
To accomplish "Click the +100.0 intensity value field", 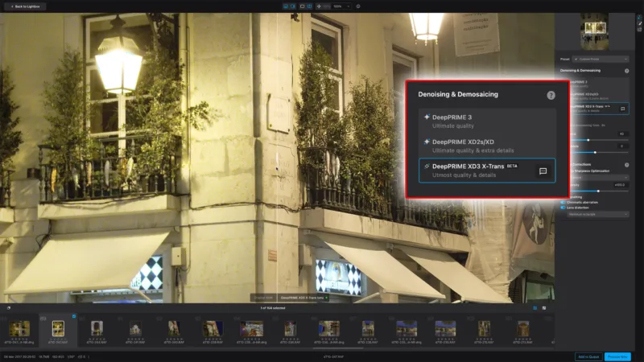I will 621,185.
